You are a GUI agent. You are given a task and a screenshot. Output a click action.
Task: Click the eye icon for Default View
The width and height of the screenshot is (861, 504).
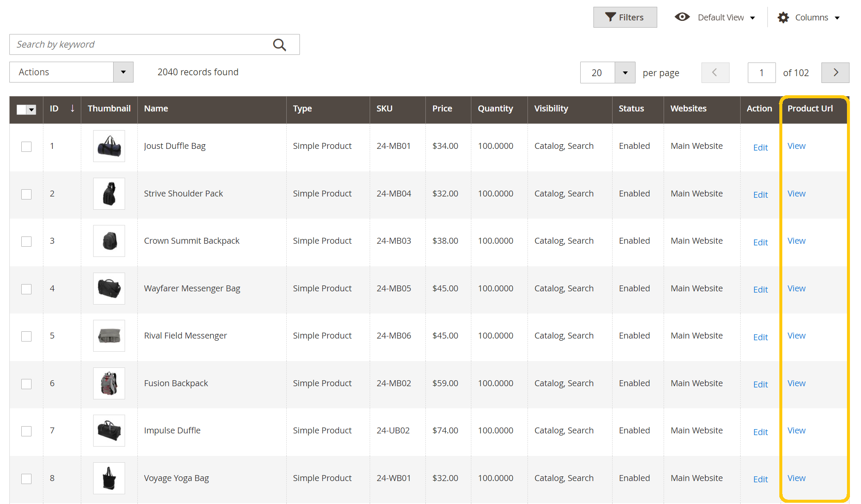pyautogui.click(x=682, y=17)
